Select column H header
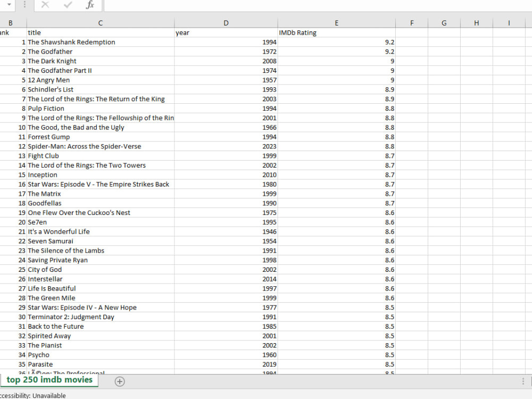Screen dimensions: 532x399 (476, 23)
